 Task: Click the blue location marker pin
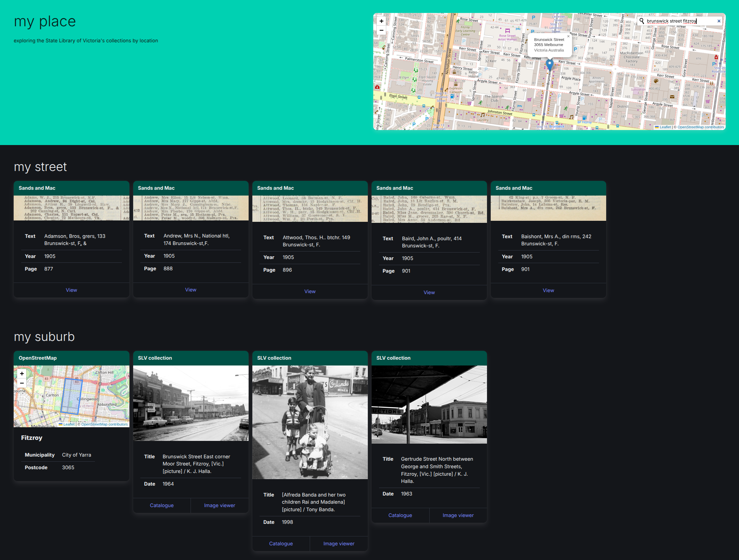click(x=549, y=64)
